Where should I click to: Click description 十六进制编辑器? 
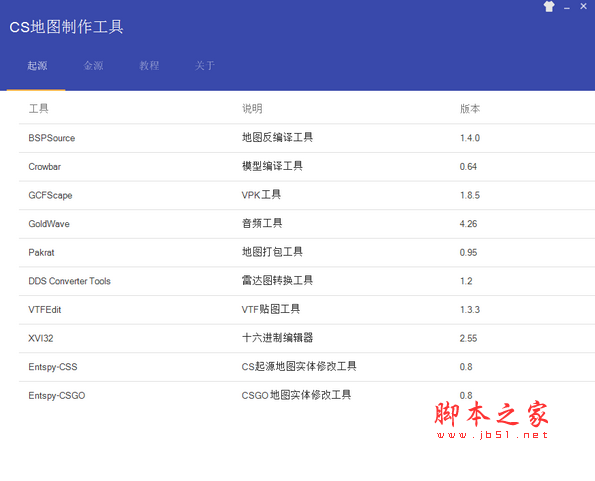point(277,338)
